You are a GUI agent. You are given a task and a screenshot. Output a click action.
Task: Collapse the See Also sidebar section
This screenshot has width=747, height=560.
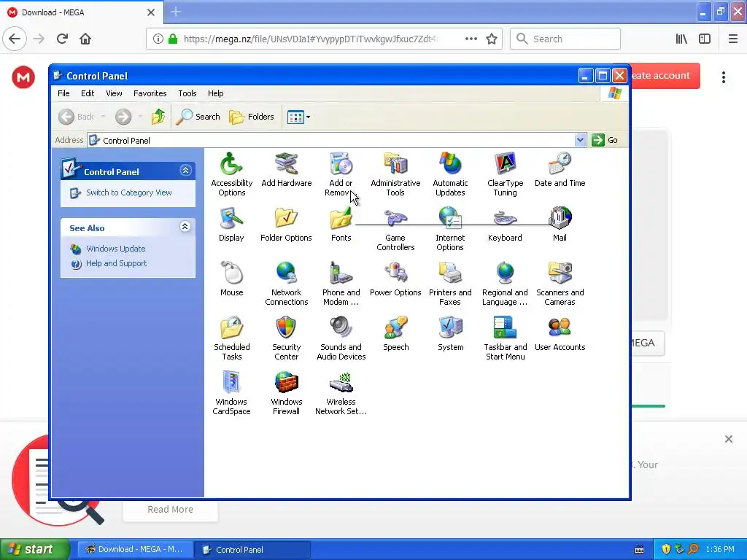[185, 227]
